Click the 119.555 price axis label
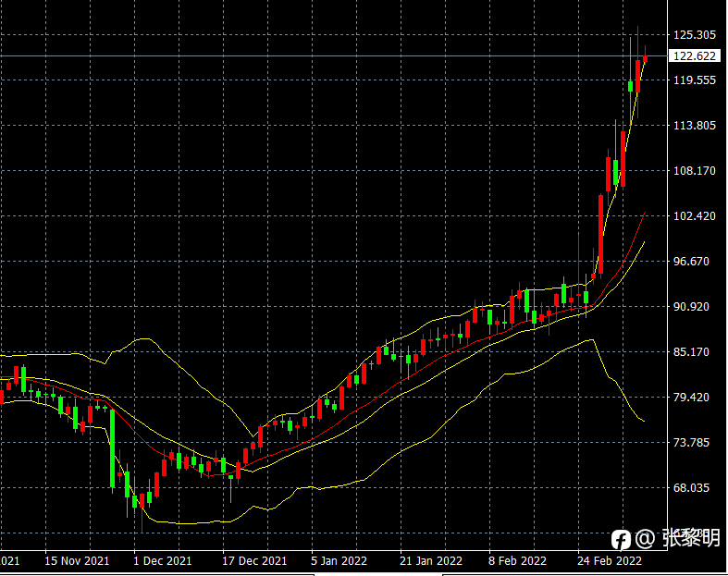Screen dimensions: 728x576 [x=695, y=80]
